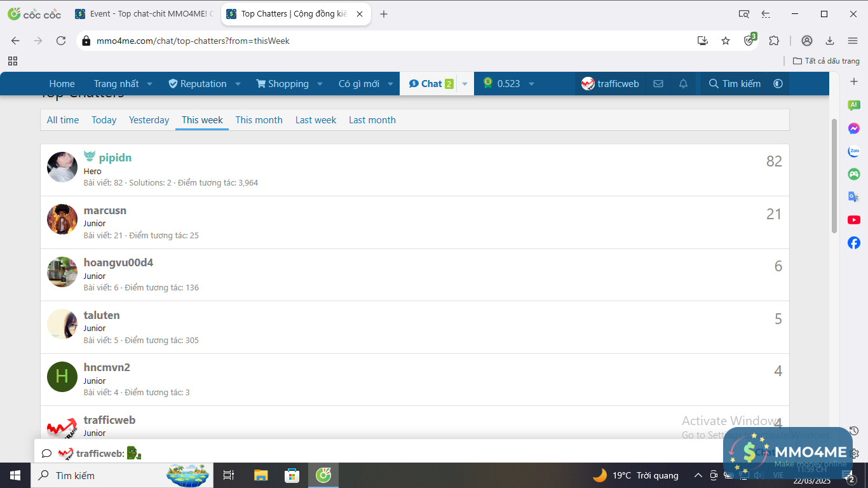Screen dimensions: 868x488
Task: Open a new browser tab
Action: click(x=384, y=14)
